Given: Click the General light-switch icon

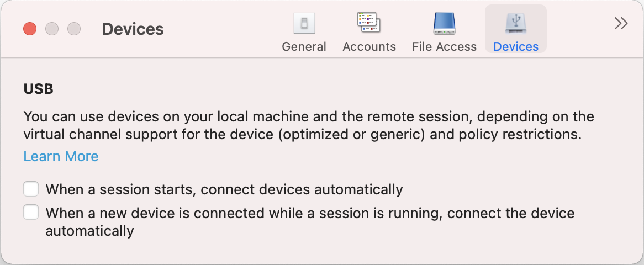Looking at the screenshot, I should (x=304, y=23).
